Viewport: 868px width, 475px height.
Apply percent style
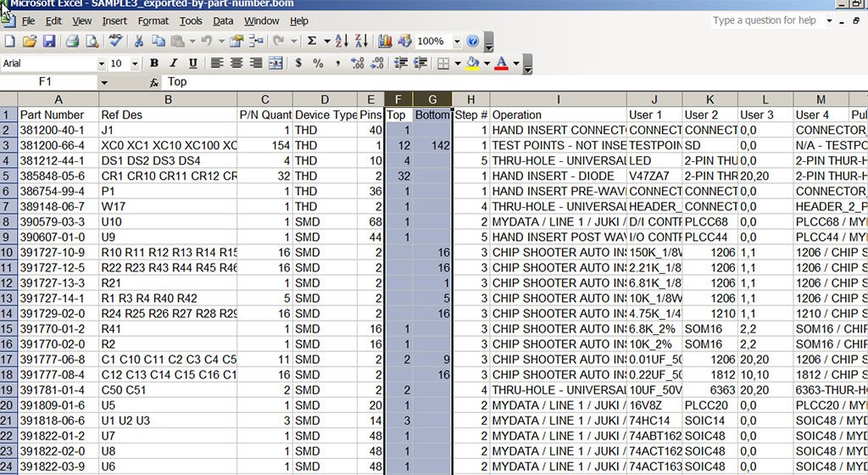(x=319, y=63)
